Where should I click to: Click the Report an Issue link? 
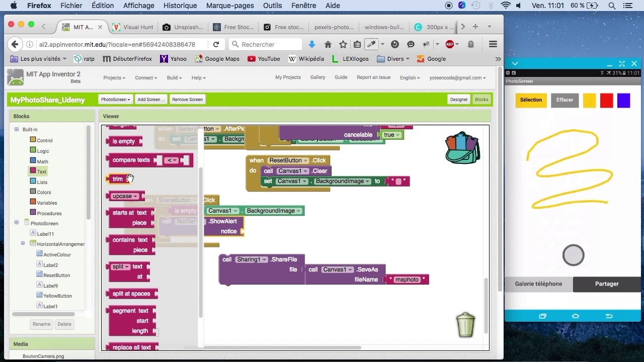click(x=373, y=77)
